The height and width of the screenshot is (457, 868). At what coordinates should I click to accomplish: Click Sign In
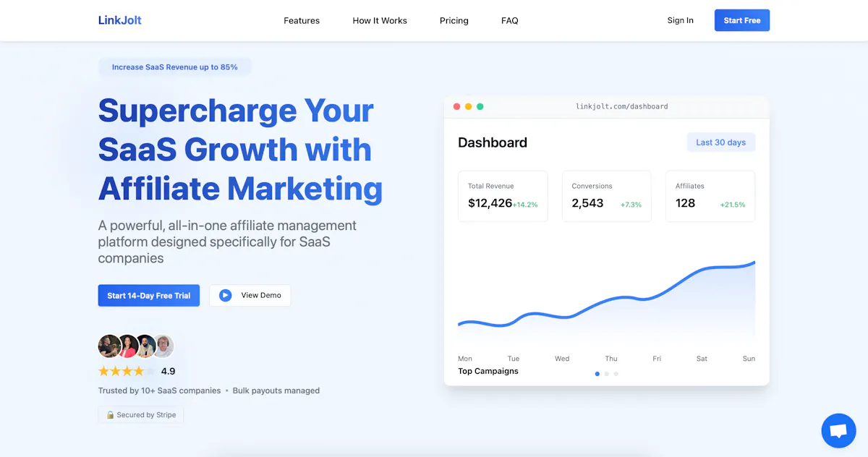[681, 20]
